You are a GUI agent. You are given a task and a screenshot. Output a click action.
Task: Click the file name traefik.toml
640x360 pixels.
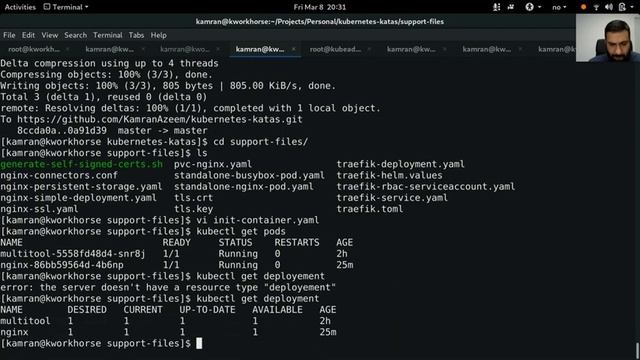pos(370,209)
